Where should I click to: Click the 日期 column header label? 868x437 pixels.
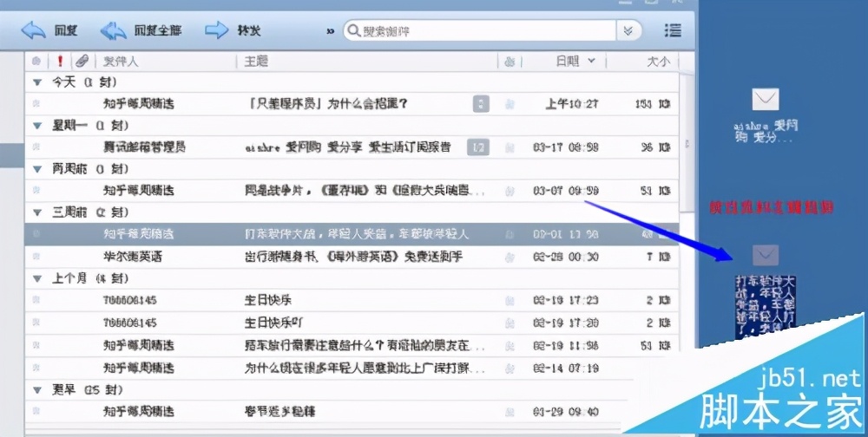coord(568,62)
